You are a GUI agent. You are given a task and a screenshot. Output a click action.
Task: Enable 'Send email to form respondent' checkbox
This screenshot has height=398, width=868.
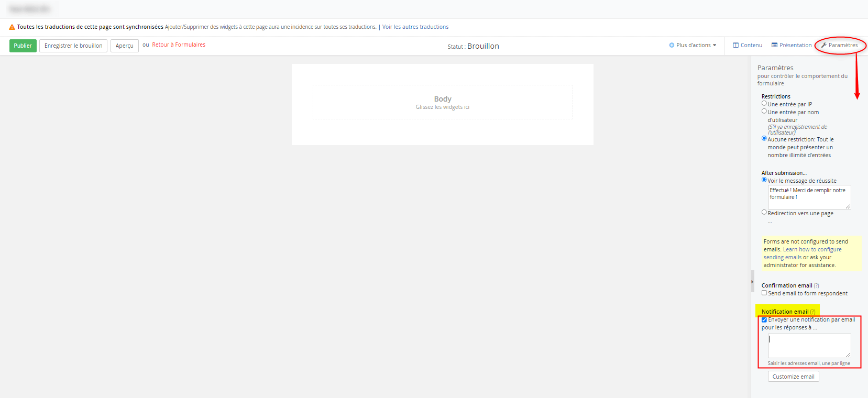764,293
